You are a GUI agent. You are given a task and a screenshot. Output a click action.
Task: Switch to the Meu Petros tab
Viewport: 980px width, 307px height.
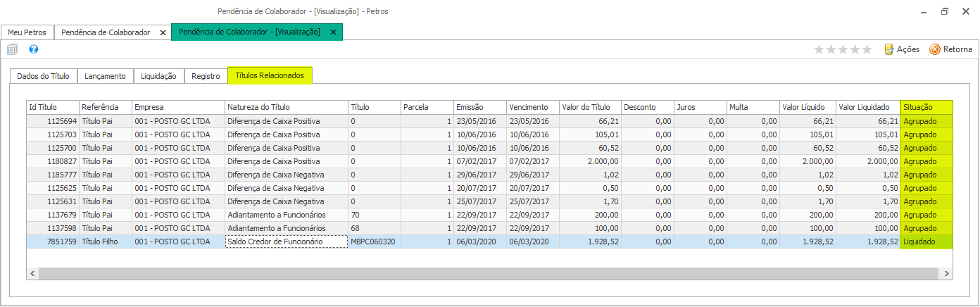tap(27, 32)
